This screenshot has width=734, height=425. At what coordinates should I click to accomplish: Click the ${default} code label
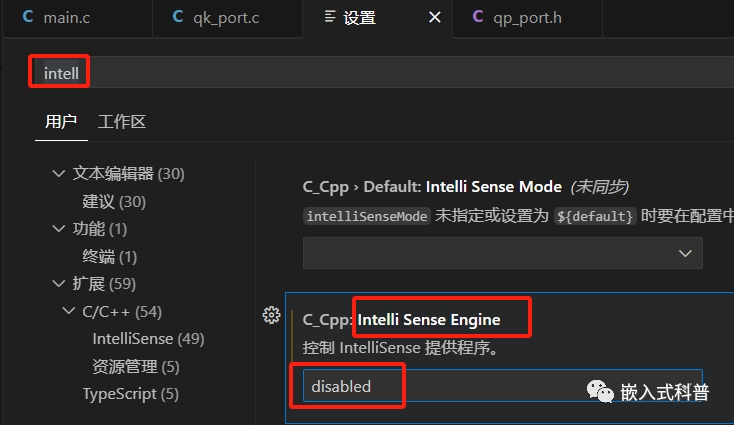click(595, 216)
